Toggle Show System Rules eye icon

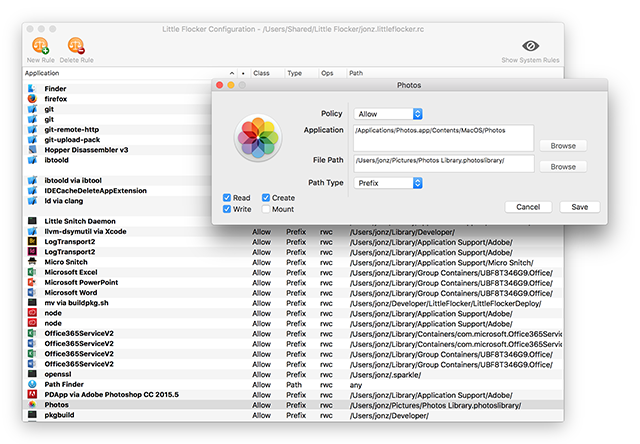(530, 46)
